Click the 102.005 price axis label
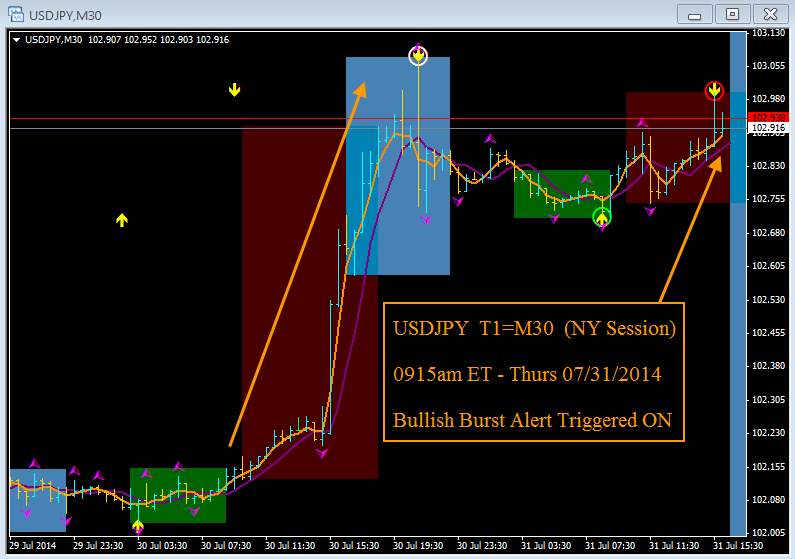The height and width of the screenshot is (559, 795). point(768,533)
